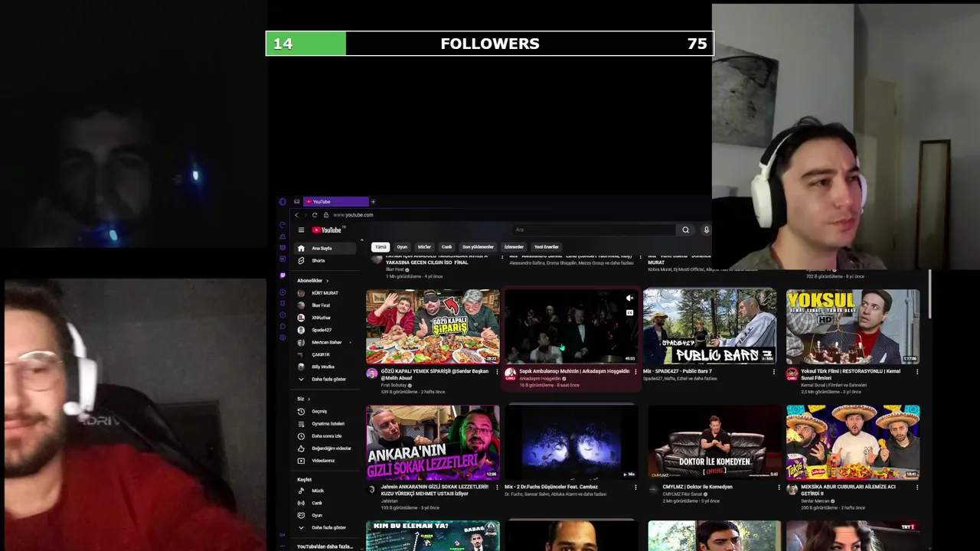
Task: Unmute the Sapık Ambulansçı preview video
Action: (x=629, y=298)
